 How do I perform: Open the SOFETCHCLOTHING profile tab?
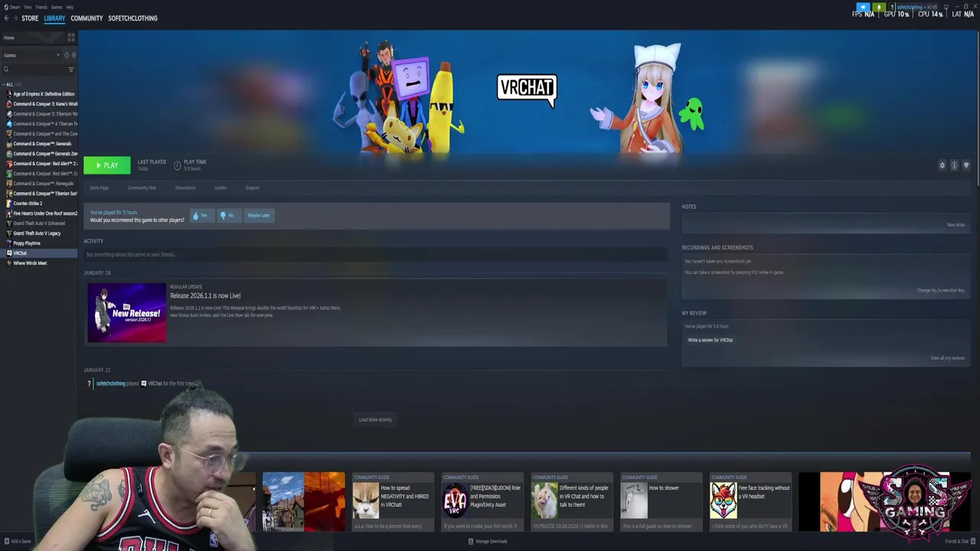point(133,18)
